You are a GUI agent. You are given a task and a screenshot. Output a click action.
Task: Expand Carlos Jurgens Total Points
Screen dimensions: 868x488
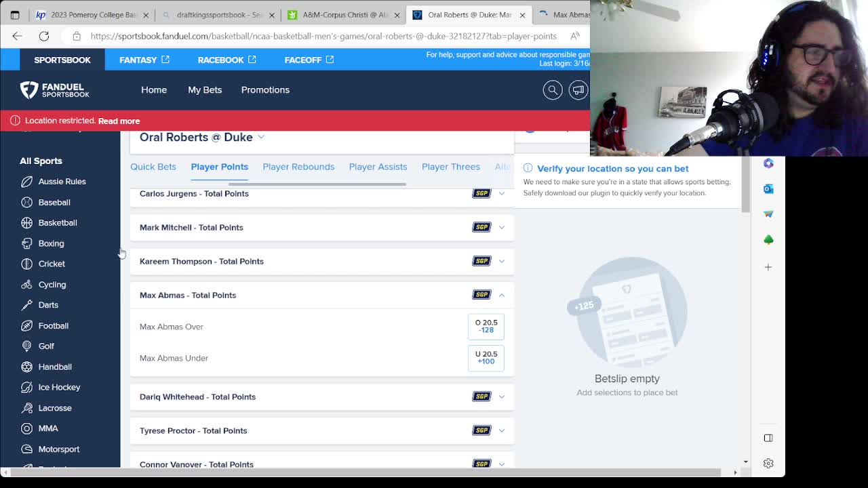[502, 193]
